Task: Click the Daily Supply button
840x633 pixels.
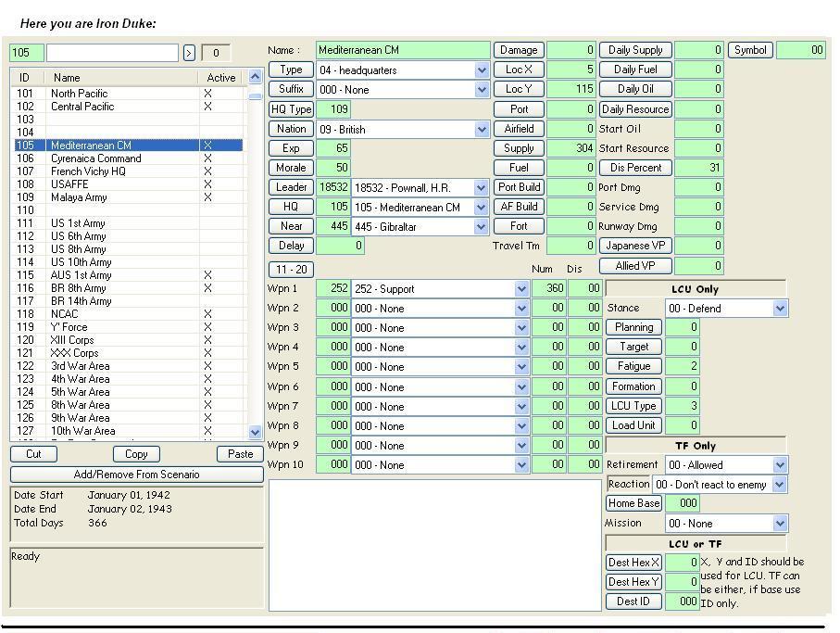Action: (x=635, y=50)
